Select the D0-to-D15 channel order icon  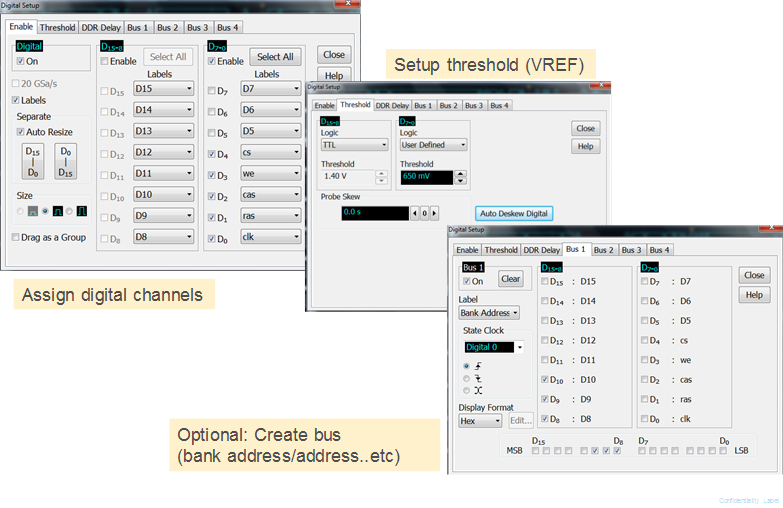pos(64,162)
